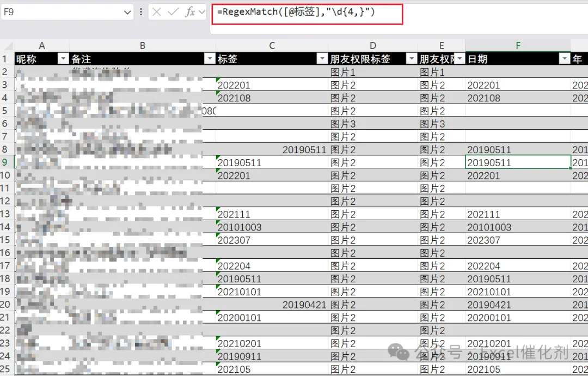588x376 pixels.
Task: Click cell C8 with value 20190511
Action: [272, 150]
